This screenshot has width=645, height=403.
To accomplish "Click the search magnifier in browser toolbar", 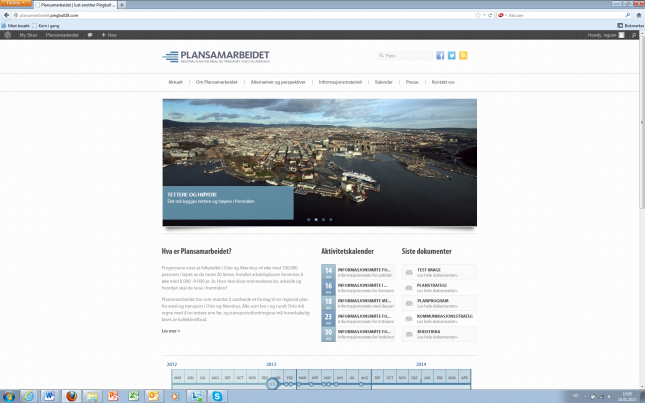I will 628,15.
